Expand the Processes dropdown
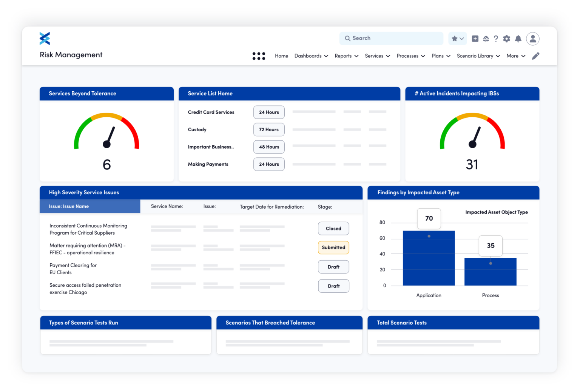Screen dimensions: 580x392 pos(410,55)
